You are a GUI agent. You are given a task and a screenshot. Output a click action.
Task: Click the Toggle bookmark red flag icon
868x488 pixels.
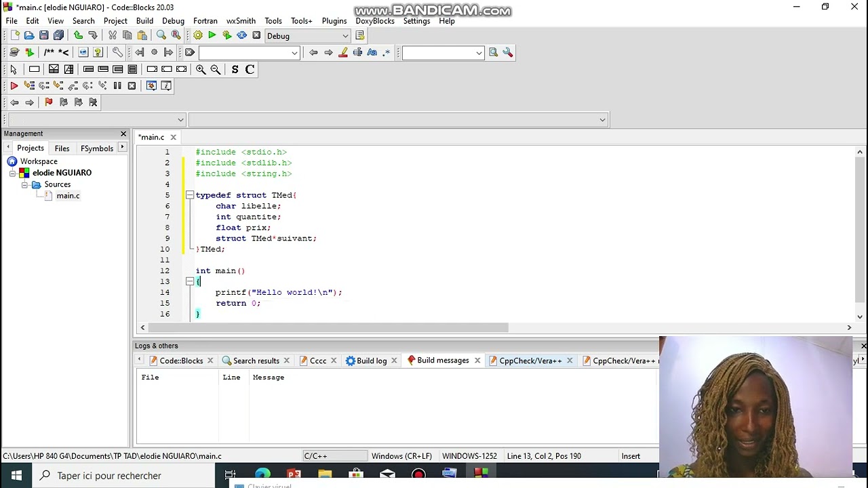coord(48,102)
